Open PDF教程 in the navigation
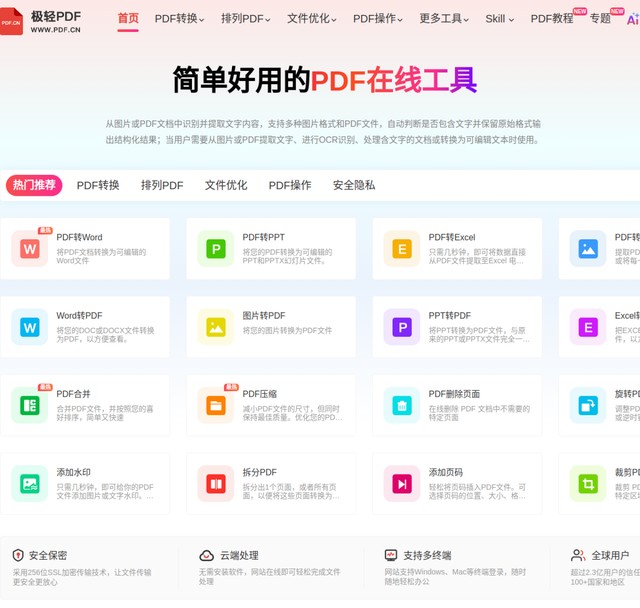The width and height of the screenshot is (640, 608). tap(552, 19)
